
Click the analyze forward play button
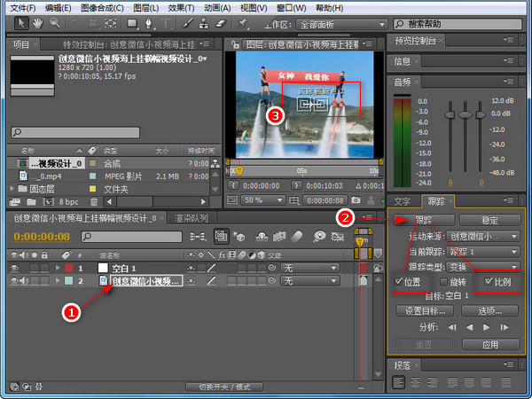(486, 327)
